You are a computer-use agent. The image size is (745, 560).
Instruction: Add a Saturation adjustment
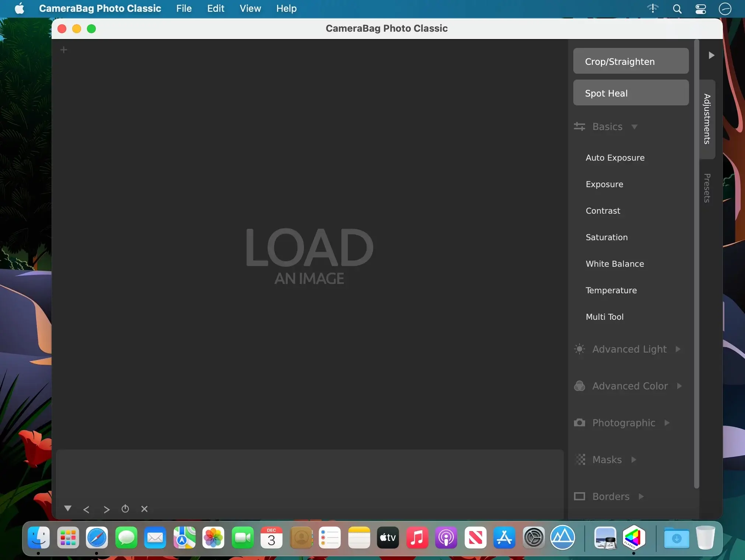click(x=606, y=237)
